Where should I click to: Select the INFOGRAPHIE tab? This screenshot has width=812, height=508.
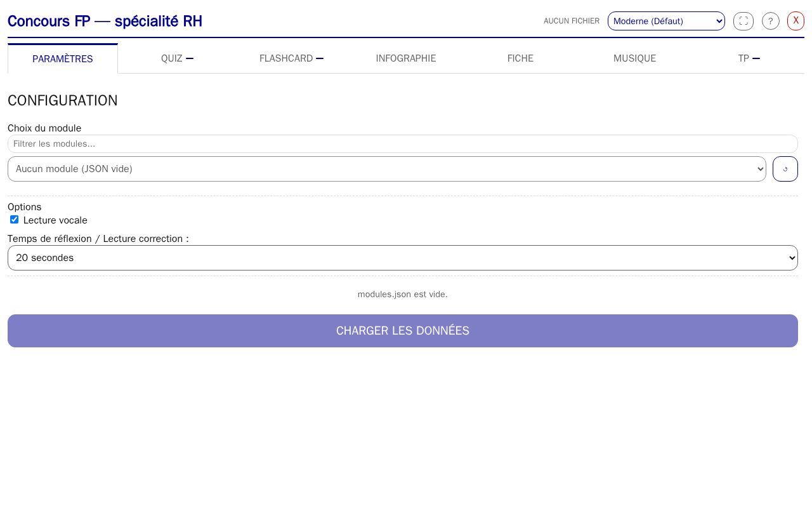pyautogui.click(x=406, y=58)
